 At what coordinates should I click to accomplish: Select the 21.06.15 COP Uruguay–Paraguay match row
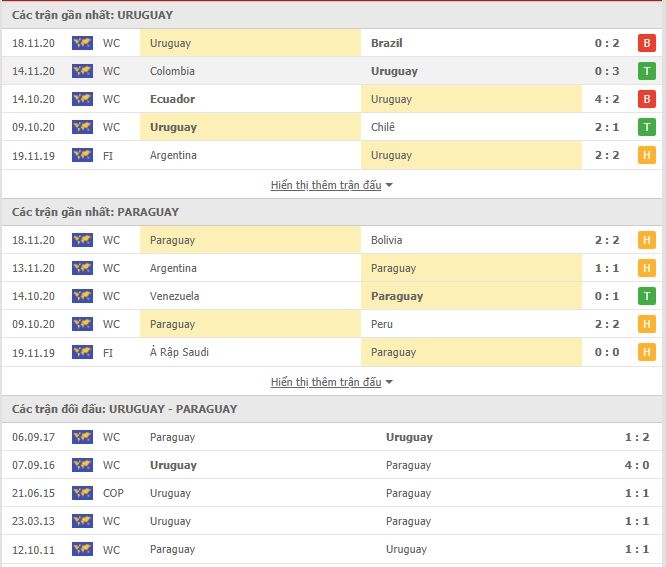click(332, 493)
